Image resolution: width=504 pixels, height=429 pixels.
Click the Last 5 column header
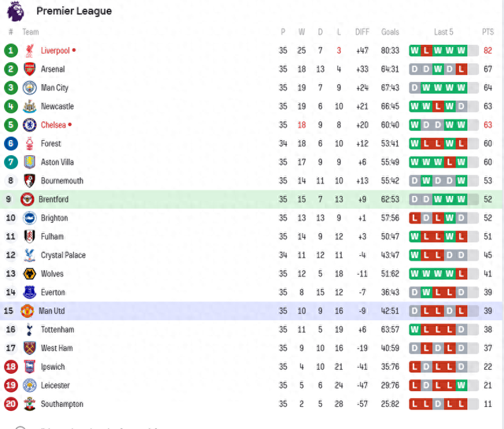443,31
